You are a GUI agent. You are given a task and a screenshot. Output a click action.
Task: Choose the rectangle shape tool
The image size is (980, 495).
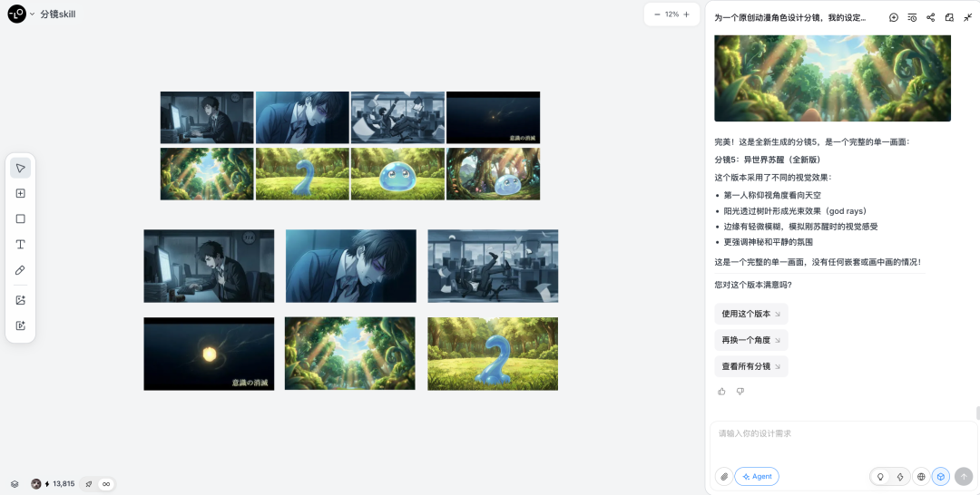point(20,218)
